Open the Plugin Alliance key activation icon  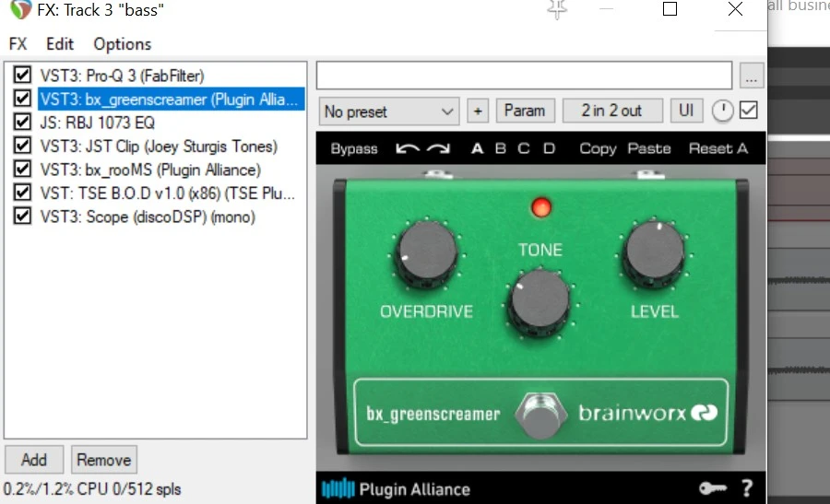point(713,488)
